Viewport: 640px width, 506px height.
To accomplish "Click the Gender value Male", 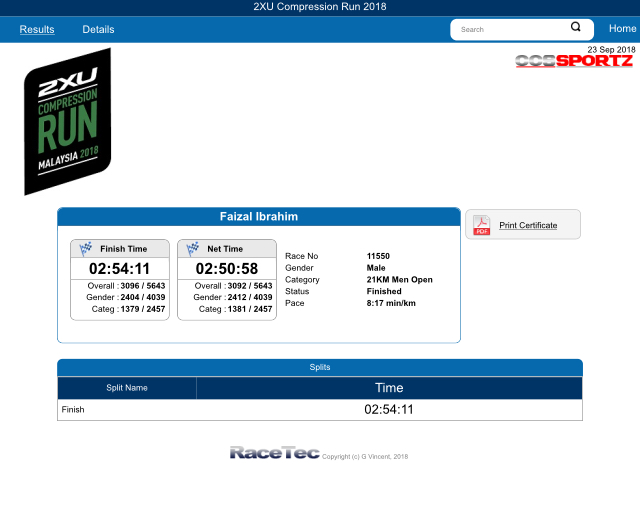I will 376,268.
